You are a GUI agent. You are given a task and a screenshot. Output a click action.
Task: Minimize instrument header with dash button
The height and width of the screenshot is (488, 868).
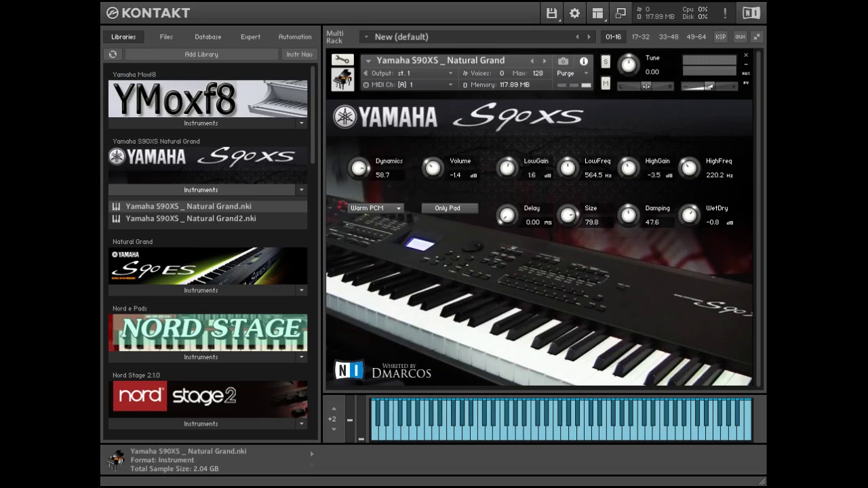[746, 64]
